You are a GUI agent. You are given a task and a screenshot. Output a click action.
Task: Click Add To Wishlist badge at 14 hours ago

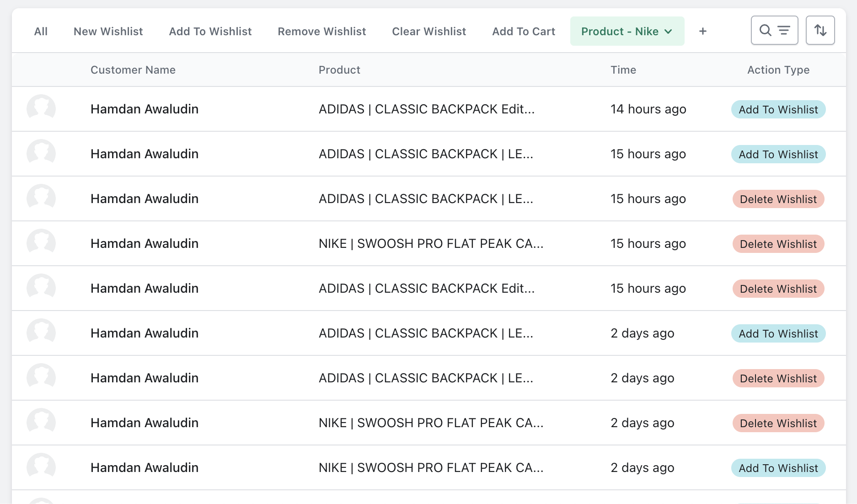pos(778,109)
